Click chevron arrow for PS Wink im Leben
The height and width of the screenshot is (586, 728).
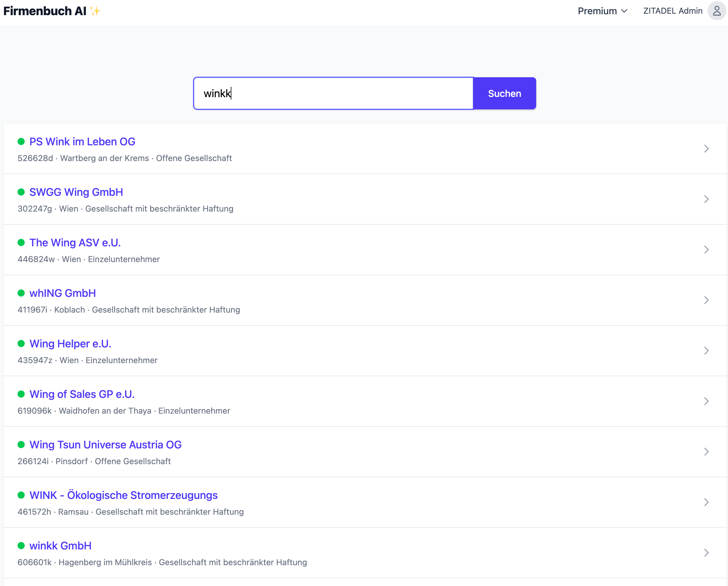(706, 149)
